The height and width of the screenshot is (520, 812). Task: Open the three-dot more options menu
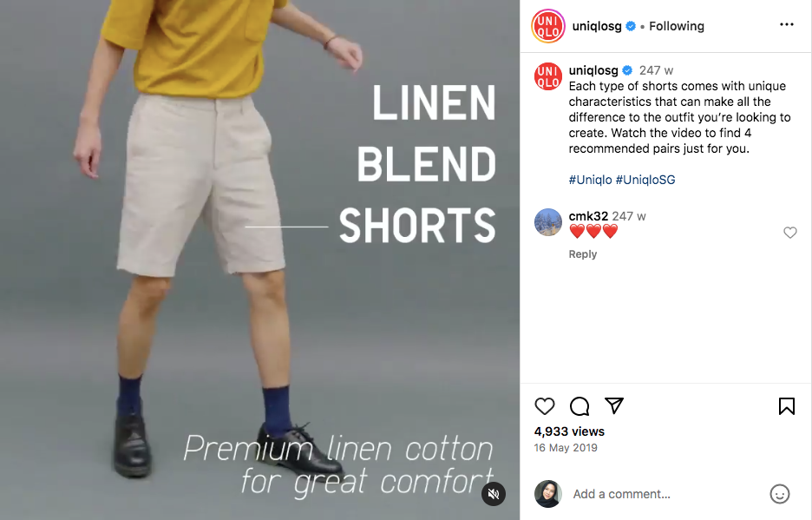coord(787,24)
